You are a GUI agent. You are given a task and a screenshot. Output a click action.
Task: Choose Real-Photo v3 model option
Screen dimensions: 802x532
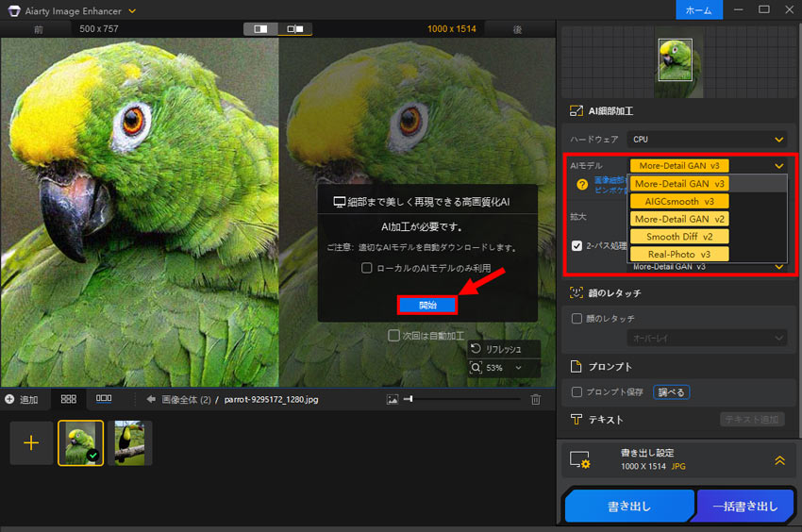point(679,255)
